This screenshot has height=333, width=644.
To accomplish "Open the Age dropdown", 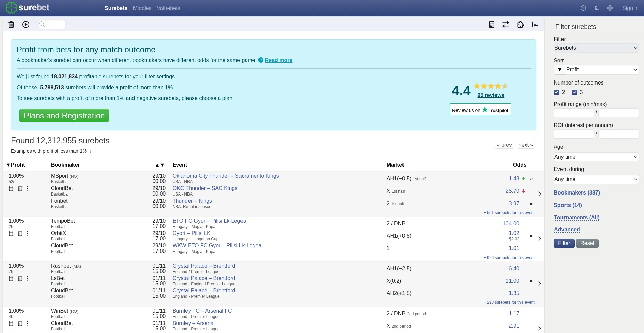I will click(596, 157).
